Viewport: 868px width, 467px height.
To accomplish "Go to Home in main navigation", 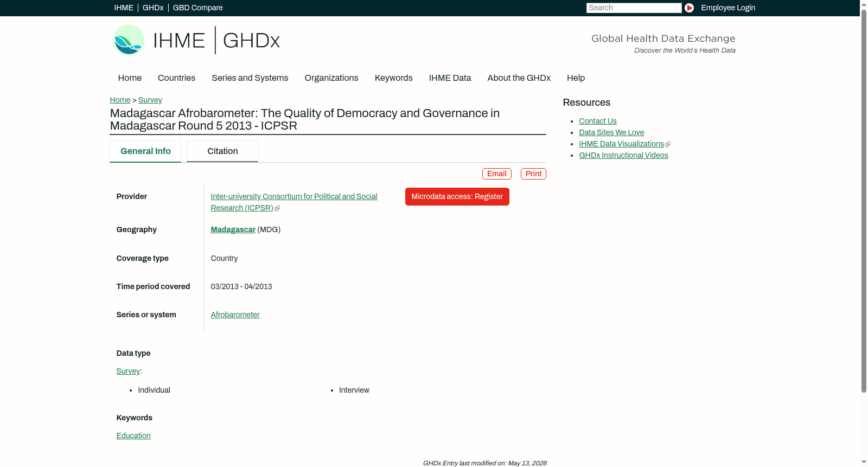I will [130, 78].
